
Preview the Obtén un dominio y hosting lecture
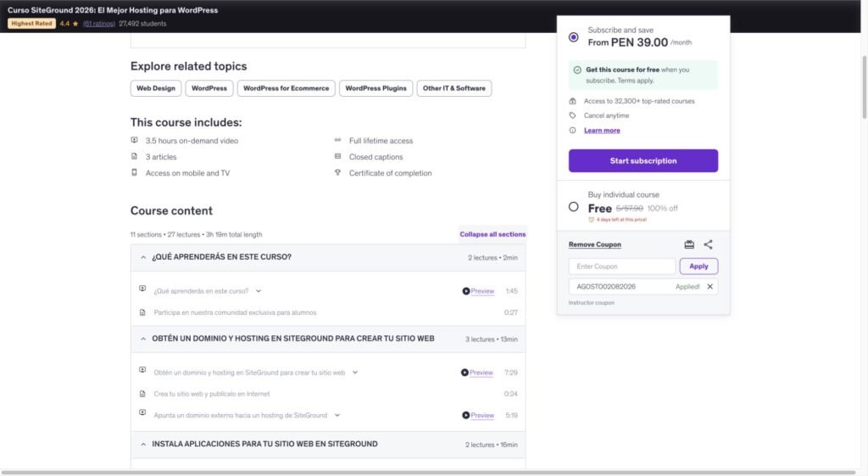481,372
